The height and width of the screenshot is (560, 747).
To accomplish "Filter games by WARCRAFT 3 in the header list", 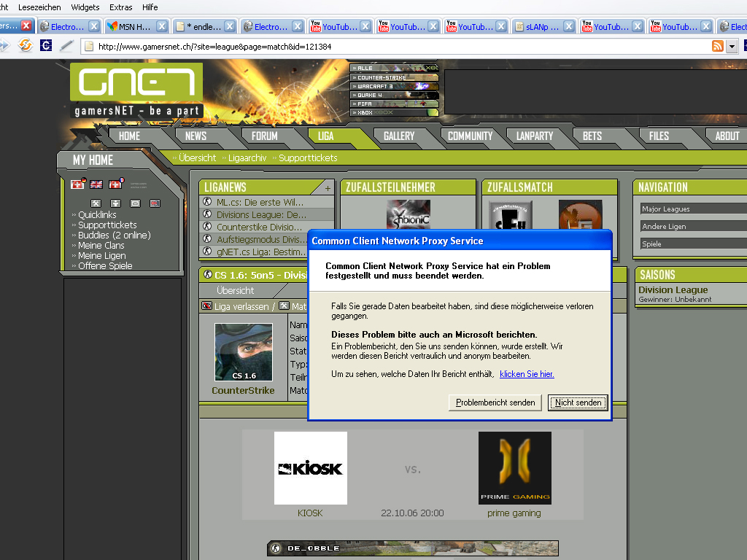I will (x=394, y=86).
